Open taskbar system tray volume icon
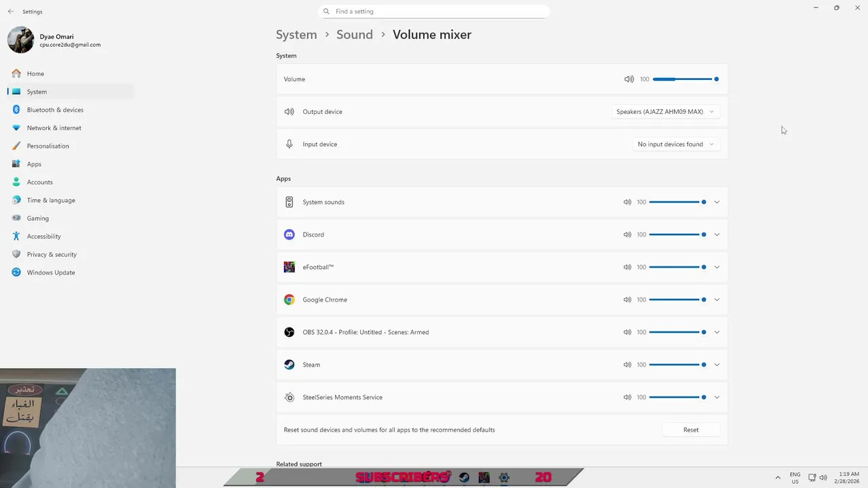The width and height of the screenshot is (868, 488). click(823, 477)
